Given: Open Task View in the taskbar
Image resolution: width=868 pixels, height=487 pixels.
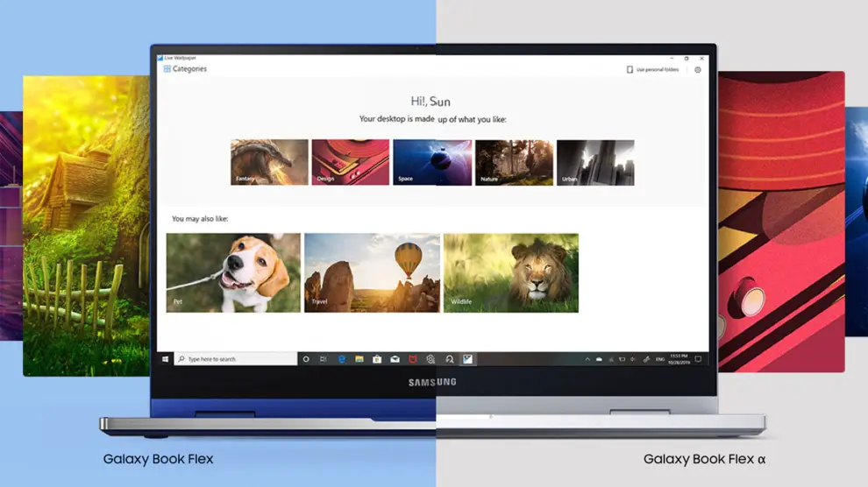Looking at the screenshot, I should click(x=324, y=359).
